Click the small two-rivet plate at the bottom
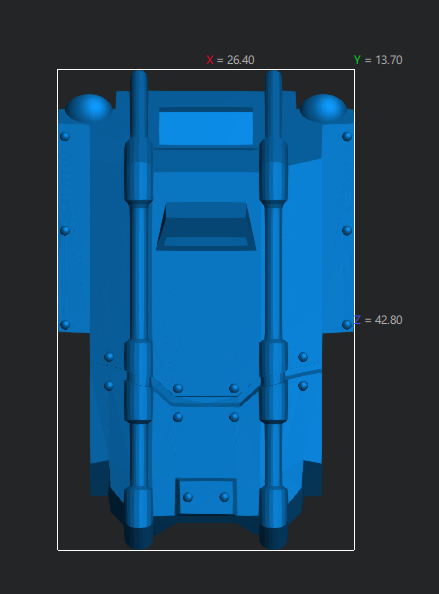Viewport: 439px width, 594px height. (x=206, y=497)
